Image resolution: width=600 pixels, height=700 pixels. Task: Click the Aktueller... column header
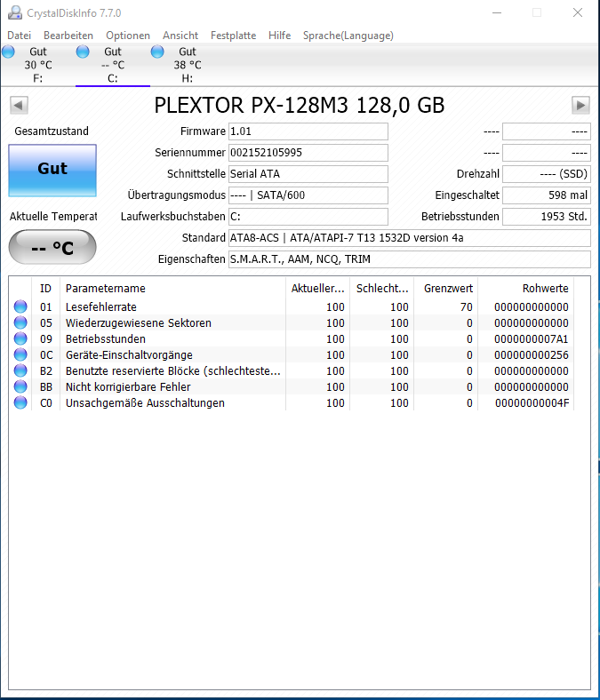point(317,289)
